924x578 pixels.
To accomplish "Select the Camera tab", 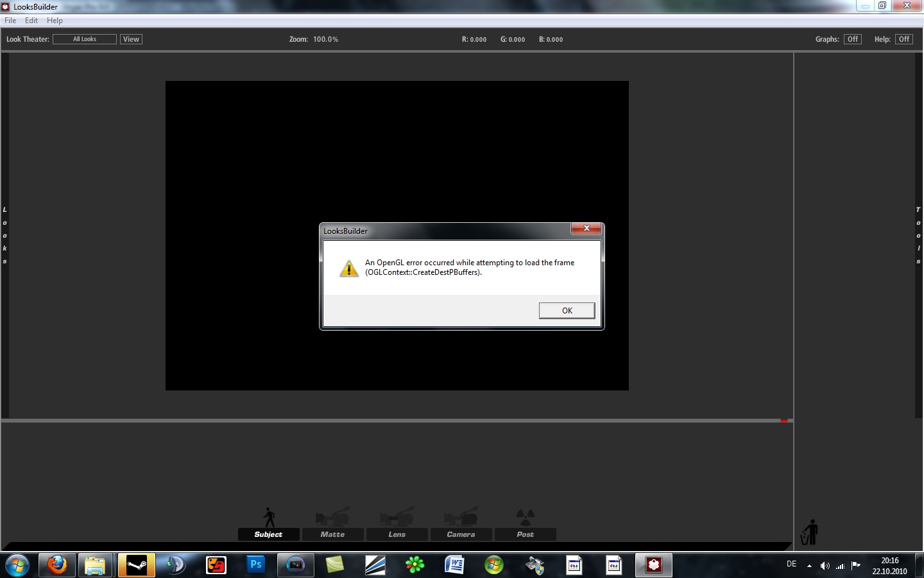I will (461, 534).
